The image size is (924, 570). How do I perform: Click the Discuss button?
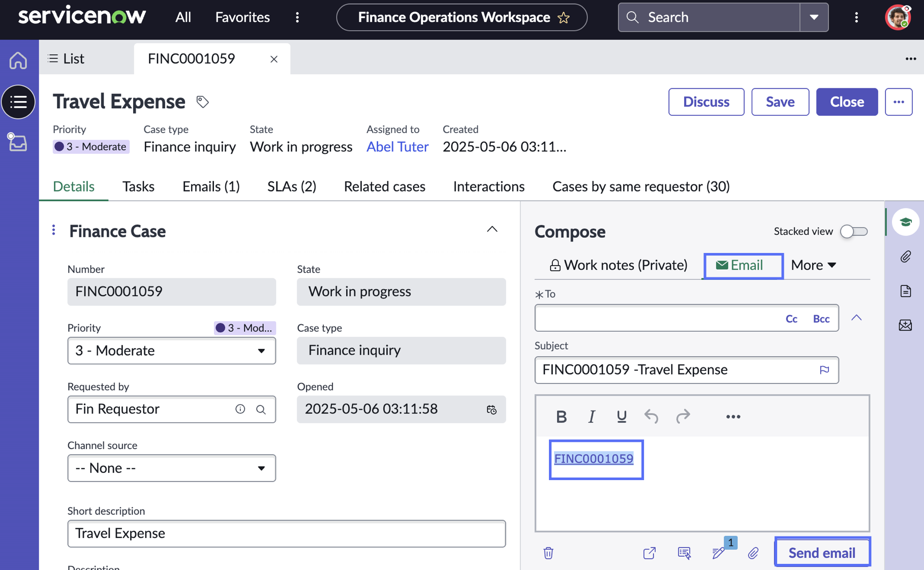click(706, 102)
